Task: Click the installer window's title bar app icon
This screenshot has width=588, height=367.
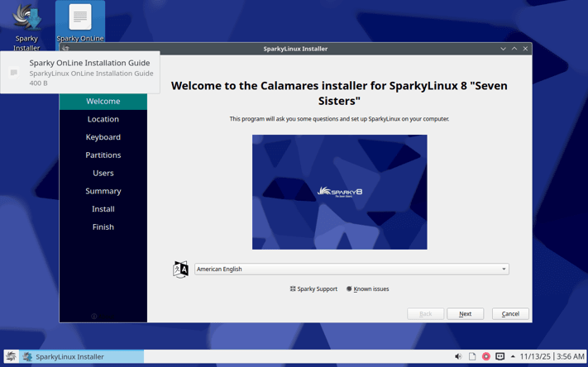Action: [65, 49]
